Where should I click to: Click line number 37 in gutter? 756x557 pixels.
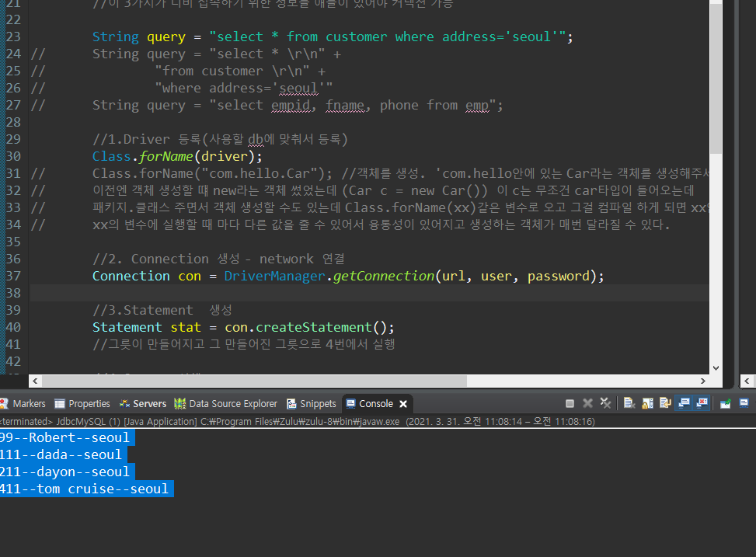(13, 276)
